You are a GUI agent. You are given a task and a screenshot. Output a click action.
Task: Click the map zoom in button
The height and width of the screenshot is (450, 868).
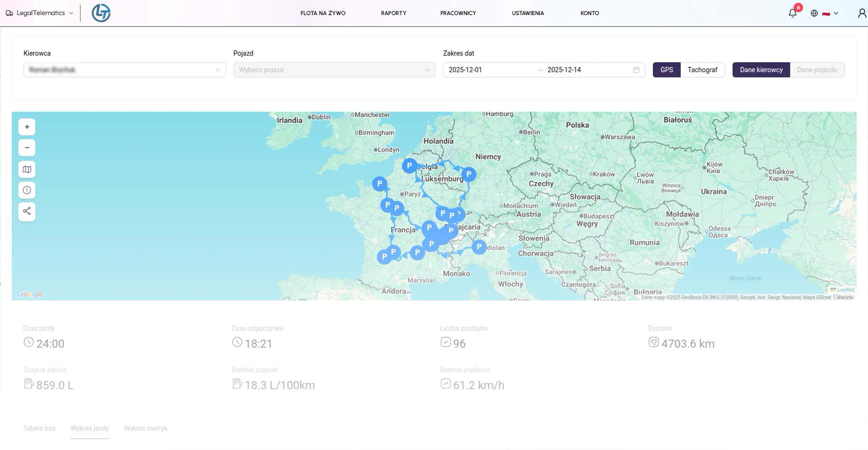(x=27, y=127)
